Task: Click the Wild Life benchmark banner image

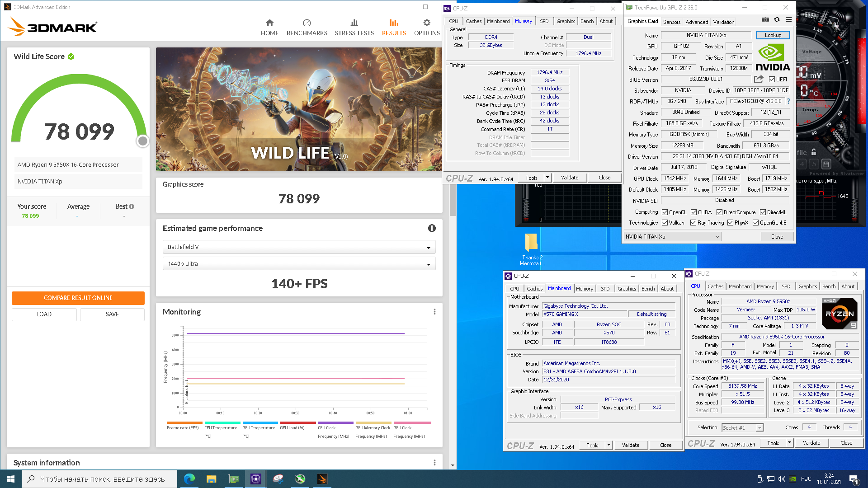Action: (299, 109)
